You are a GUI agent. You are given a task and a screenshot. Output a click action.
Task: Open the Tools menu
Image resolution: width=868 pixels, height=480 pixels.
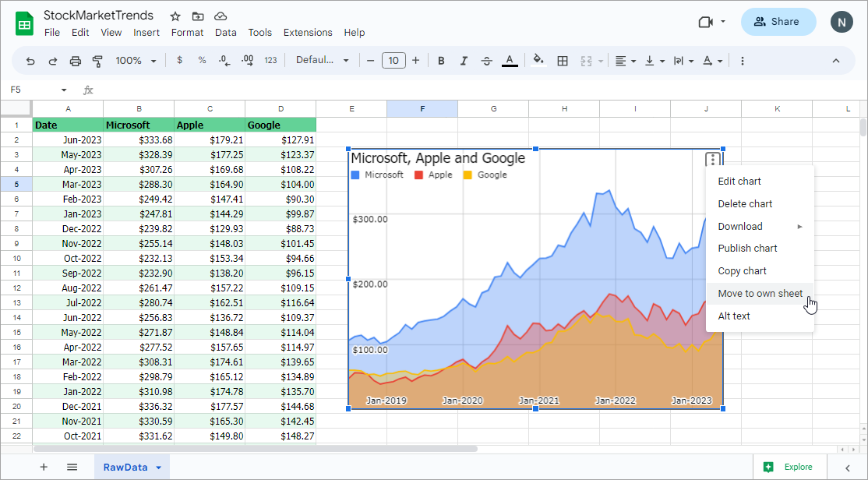tap(259, 33)
